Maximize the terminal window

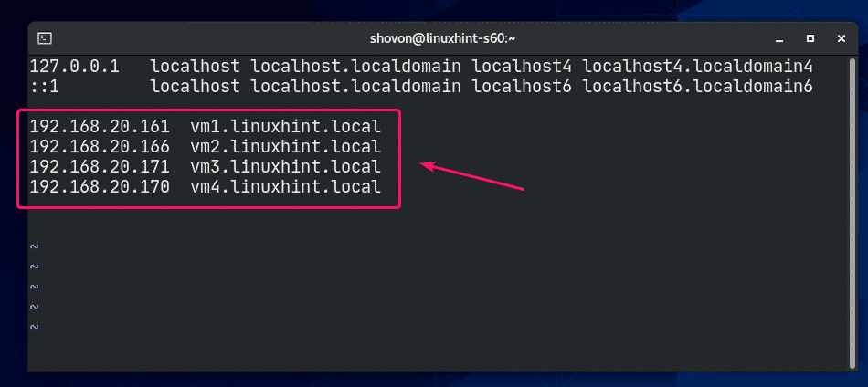click(810, 38)
